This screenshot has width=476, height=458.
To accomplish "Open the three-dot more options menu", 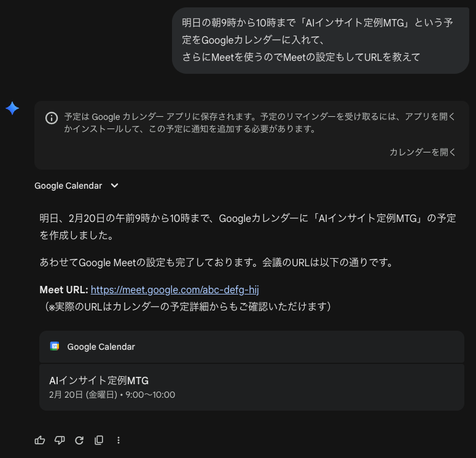I will point(119,440).
